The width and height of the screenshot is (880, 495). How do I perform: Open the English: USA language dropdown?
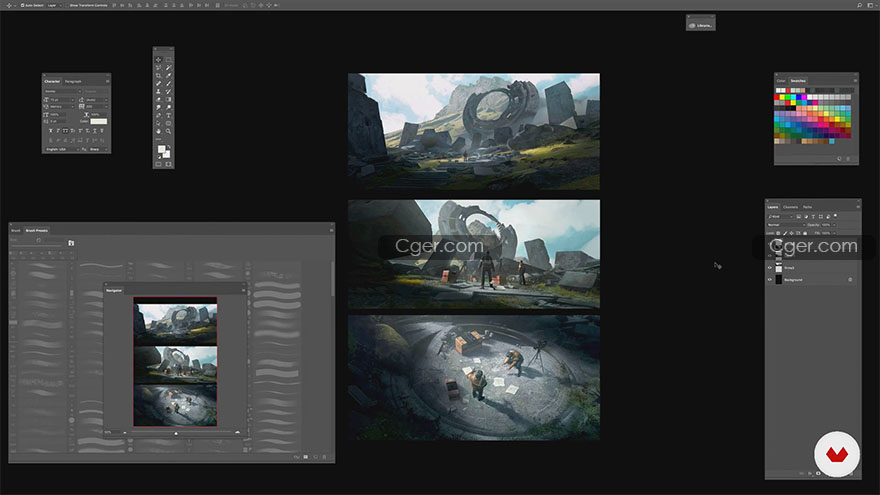point(63,149)
